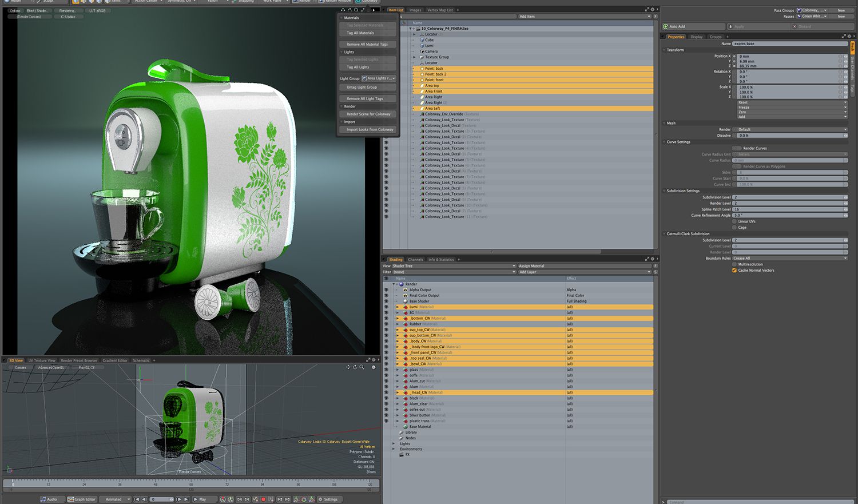Viewport: 858px width, 504px height.
Task: Click the timeline frame ruler at frame 60
Action: [191, 484]
